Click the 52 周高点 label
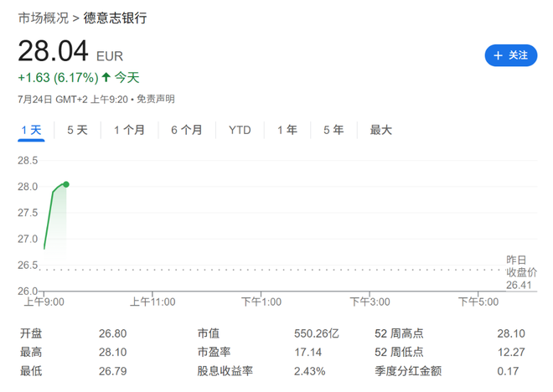 (x=399, y=333)
